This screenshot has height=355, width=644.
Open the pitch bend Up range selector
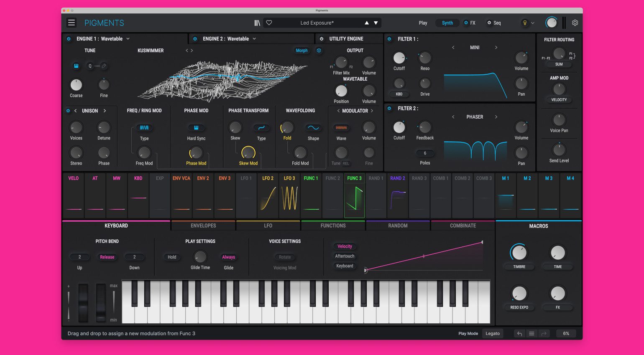pyautogui.click(x=79, y=257)
